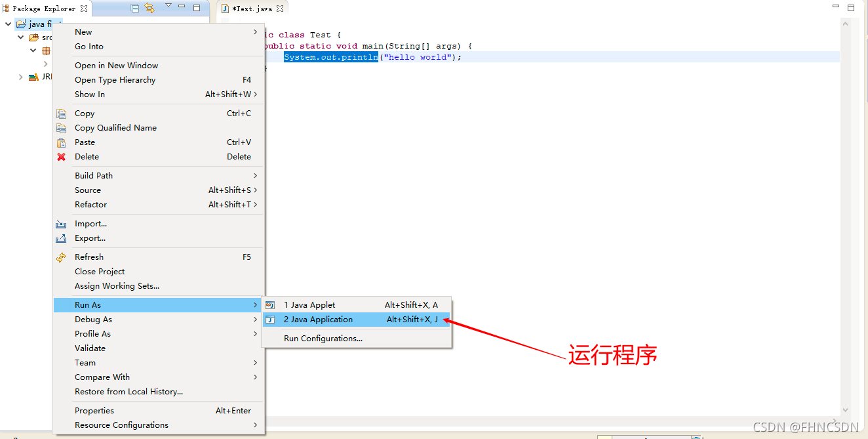Screen dimensions: 868x439
Task: Expand the Team submenu arrow
Action: (256, 363)
